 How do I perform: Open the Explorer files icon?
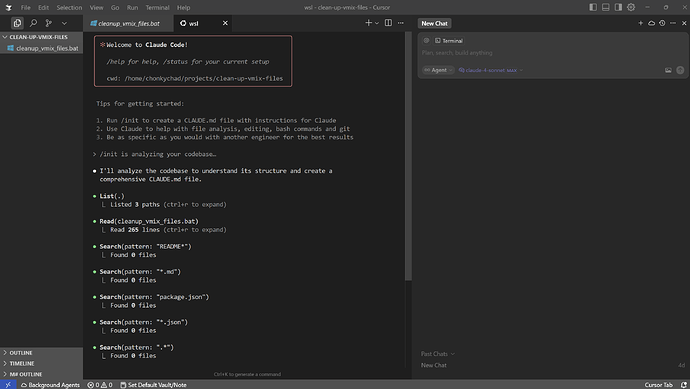[17, 23]
